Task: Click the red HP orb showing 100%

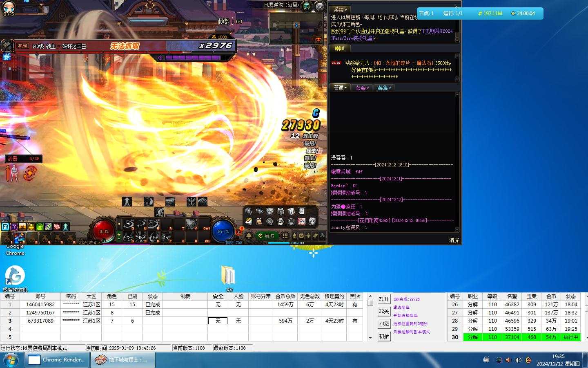Action: (x=104, y=231)
